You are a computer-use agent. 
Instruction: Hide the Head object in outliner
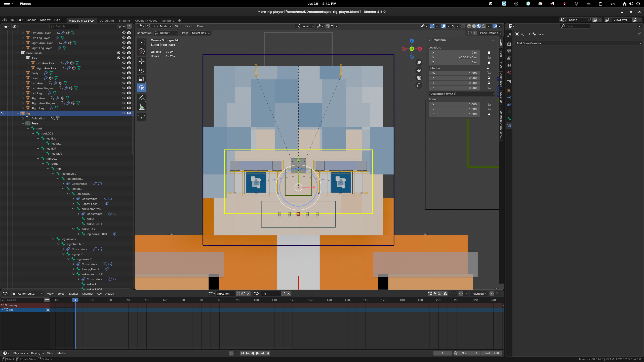pyautogui.click(x=124, y=78)
